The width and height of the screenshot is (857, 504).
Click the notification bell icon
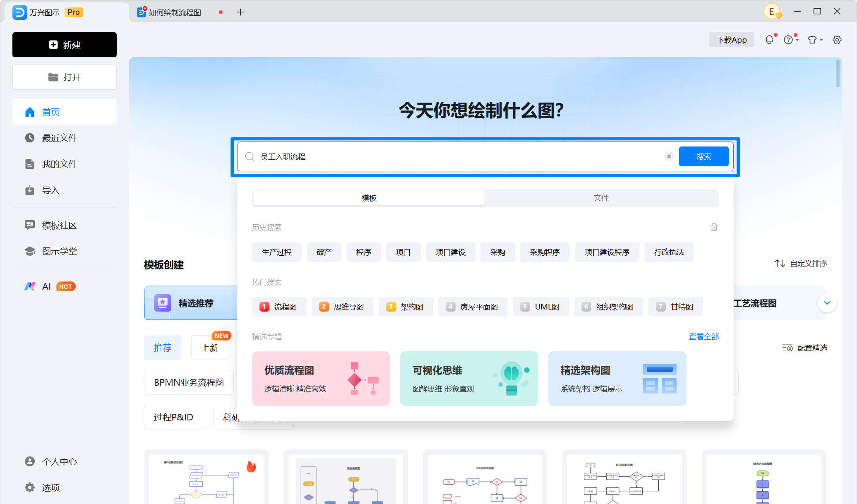[x=769, y=40]
